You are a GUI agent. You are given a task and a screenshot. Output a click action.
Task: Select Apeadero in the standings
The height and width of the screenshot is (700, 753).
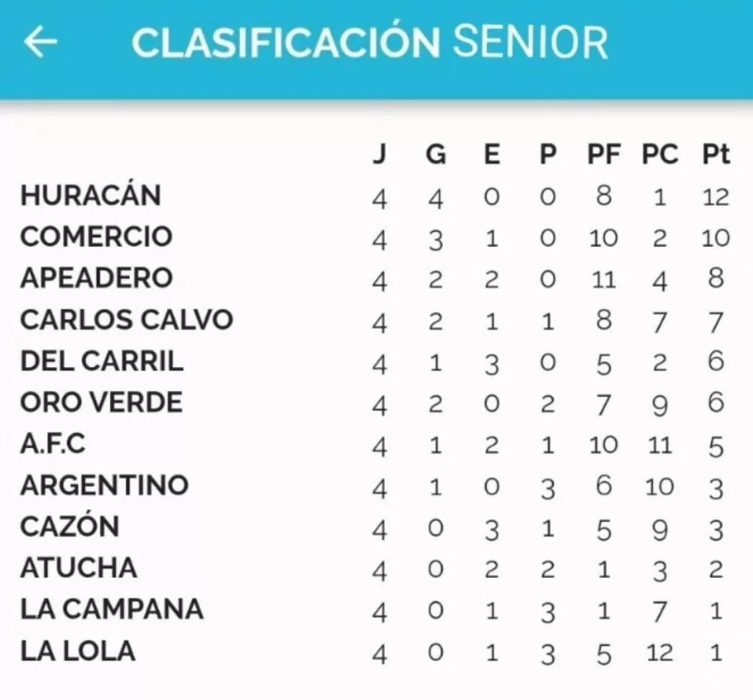pos(96,278)
